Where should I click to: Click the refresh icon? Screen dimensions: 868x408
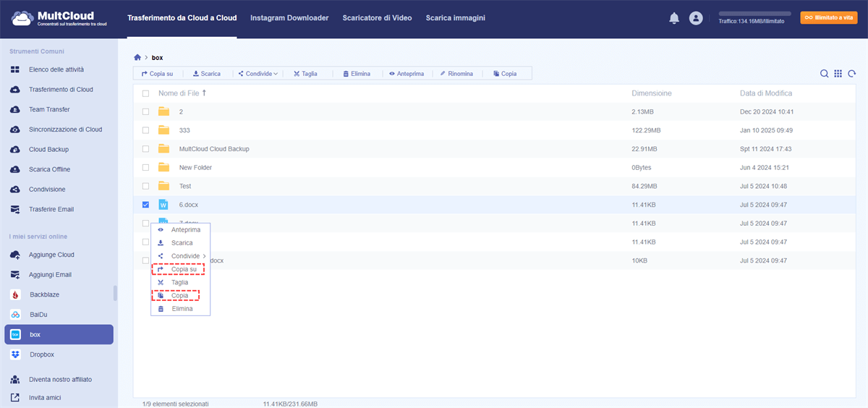(852, 74)
